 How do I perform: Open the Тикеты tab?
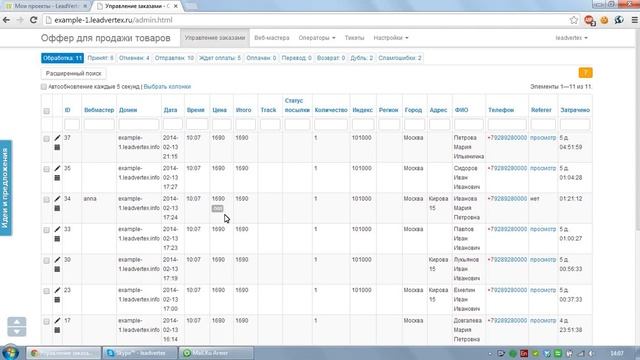pos(354,38)
